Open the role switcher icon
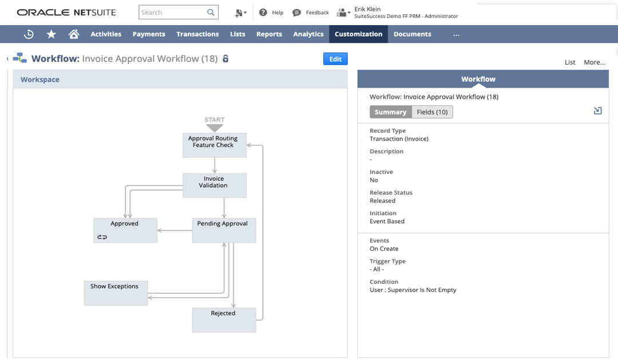This screenshot has width=618, height=364. coord(343,13)
